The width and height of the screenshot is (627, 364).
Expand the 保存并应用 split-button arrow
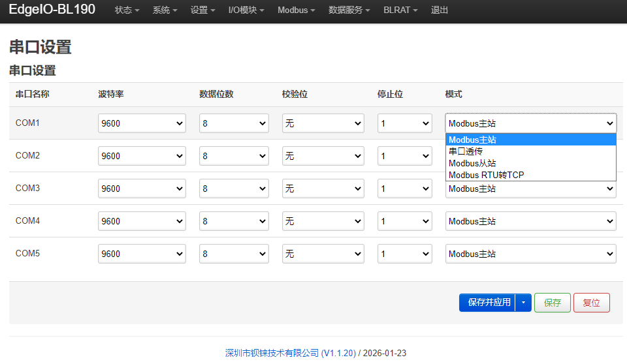pos(523,303)
